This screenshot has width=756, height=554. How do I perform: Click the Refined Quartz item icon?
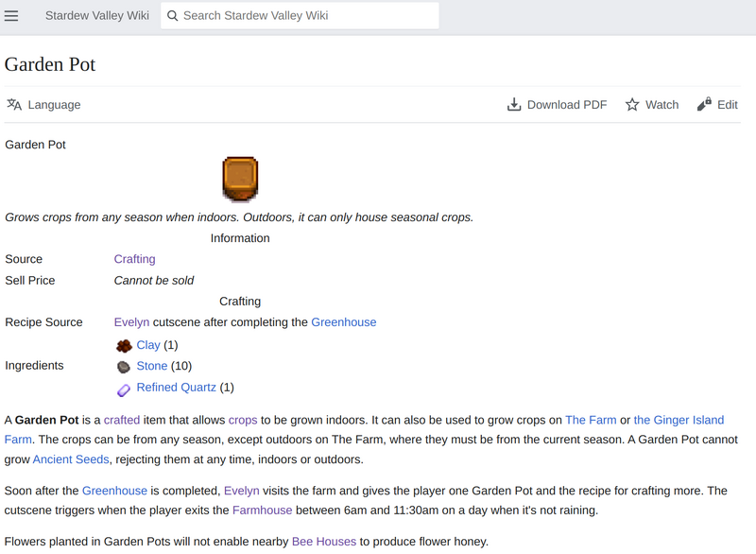click(x=124, y=390)
